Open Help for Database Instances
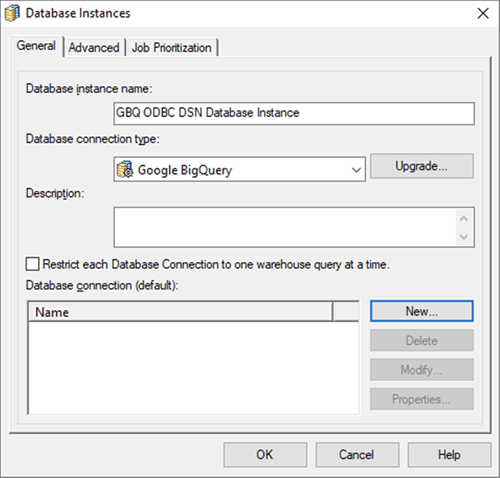 pos(449,455)
